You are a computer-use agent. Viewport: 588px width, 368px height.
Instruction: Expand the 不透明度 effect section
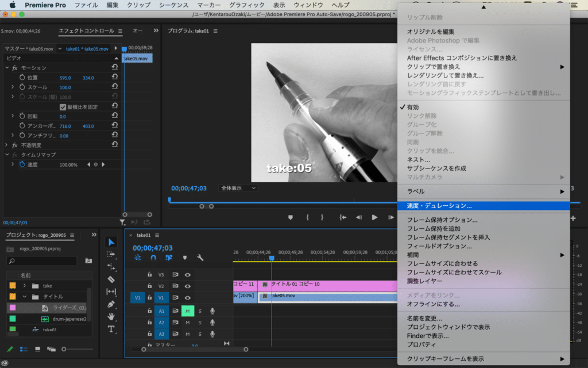tap(7, 145)
